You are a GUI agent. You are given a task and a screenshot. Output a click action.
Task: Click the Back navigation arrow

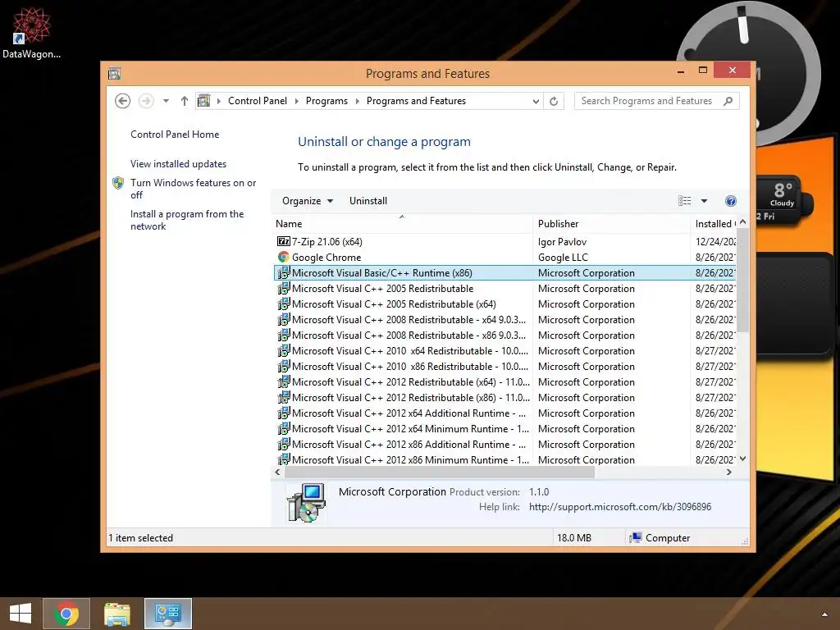coord(123,101)
